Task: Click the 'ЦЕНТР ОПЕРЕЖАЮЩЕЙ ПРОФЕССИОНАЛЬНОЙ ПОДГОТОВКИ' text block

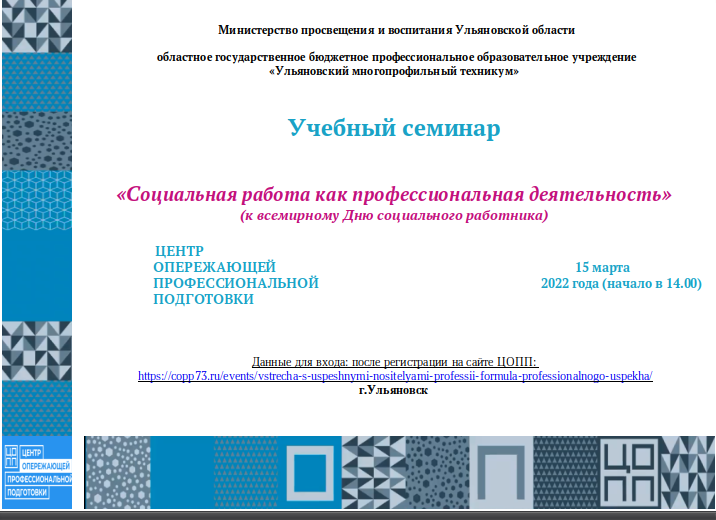Action: [235, 275]
